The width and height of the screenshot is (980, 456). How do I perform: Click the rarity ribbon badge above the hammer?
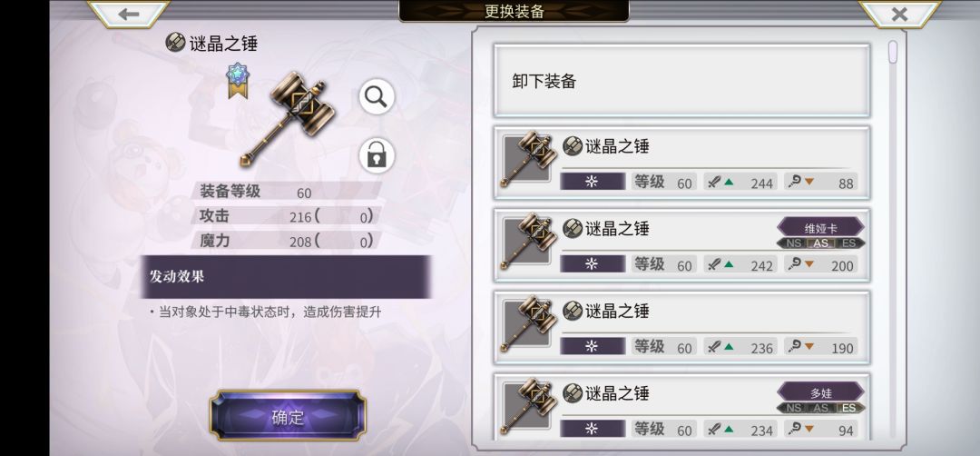coord(238,80)
